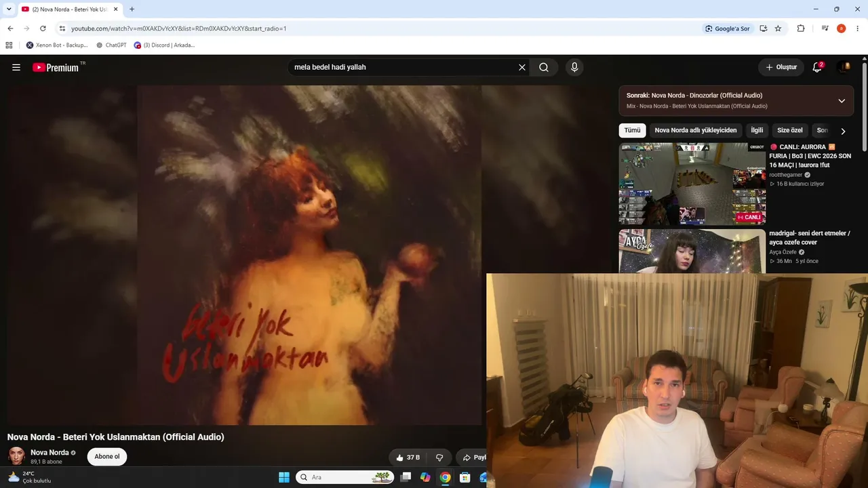Open the Chrome profile avatar
The height and width of the screenshot is (488, 868).
click(842, 28)
